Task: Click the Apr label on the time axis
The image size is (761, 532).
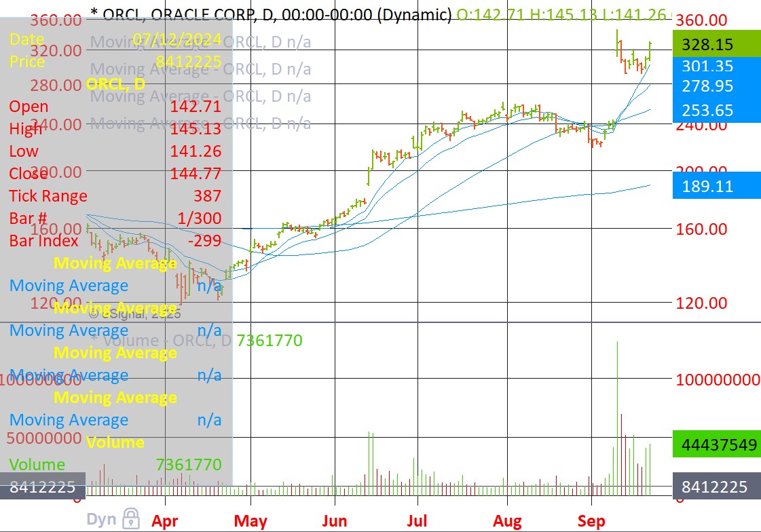Action: coord(165,520)
